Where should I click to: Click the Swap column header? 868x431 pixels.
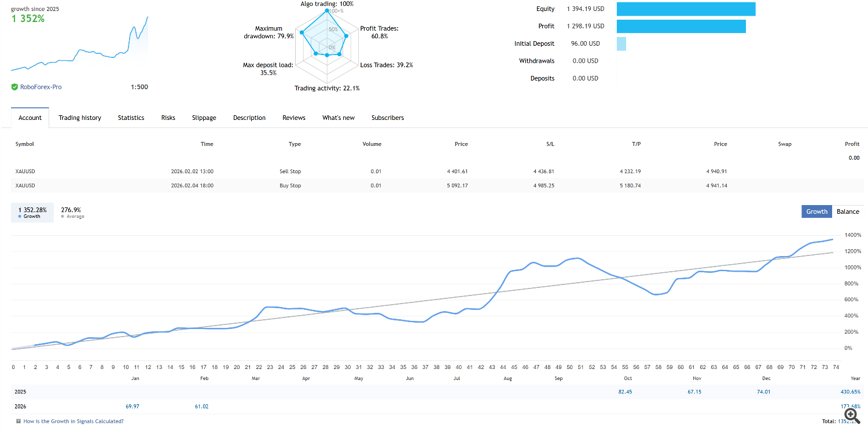785,144
